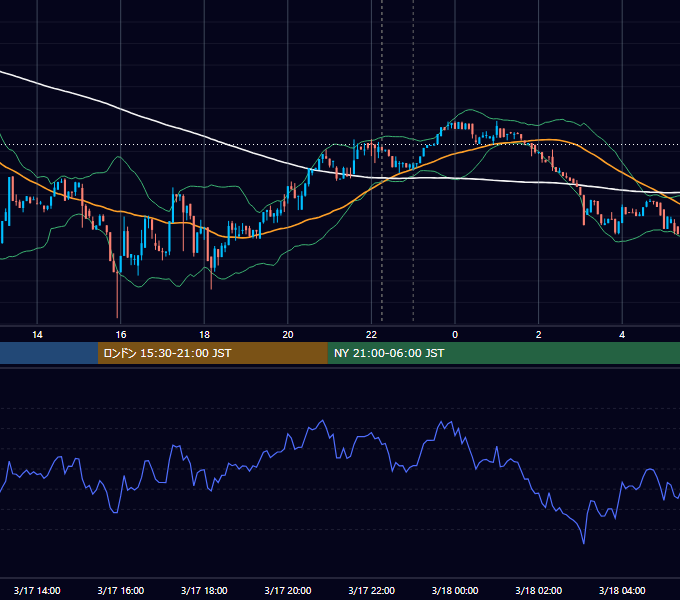680x600 pixels.
Task: Select the 3/17 18:00 time label
Action: click(x=204, y=590)
